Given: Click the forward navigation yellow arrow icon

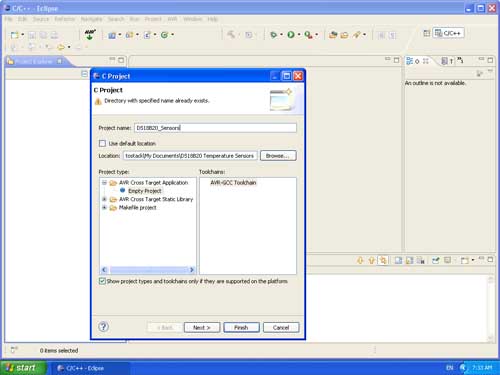Looking at the screenshot, I should coord(61,47).
